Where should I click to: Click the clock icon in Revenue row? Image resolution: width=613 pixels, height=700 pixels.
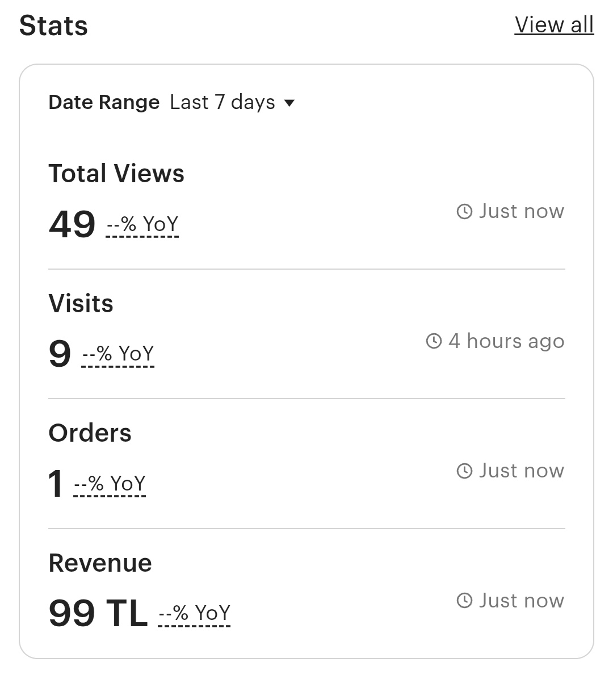pos(464,601)
